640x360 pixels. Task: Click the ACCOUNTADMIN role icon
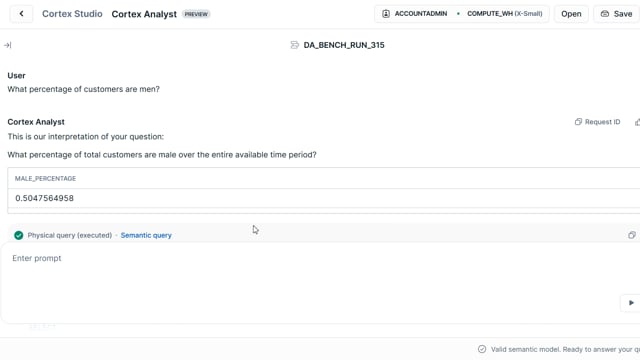[x=386, y=14]
